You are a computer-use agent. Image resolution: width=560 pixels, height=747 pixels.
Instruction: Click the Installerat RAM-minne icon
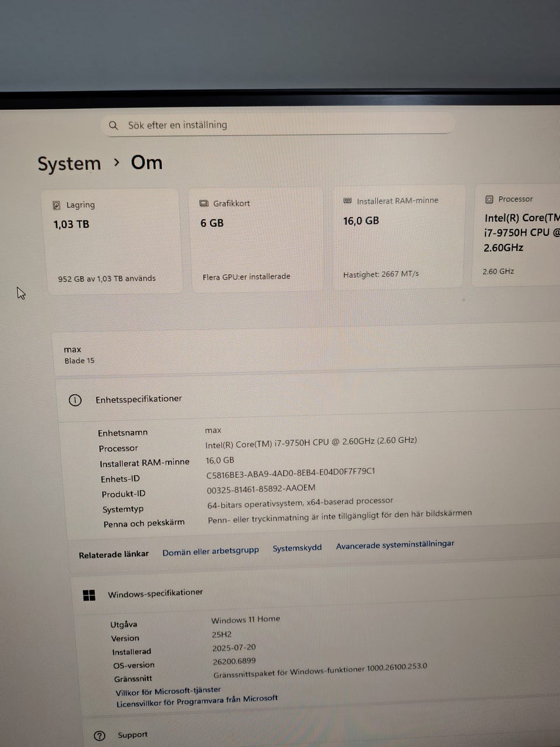click(348, 200)
